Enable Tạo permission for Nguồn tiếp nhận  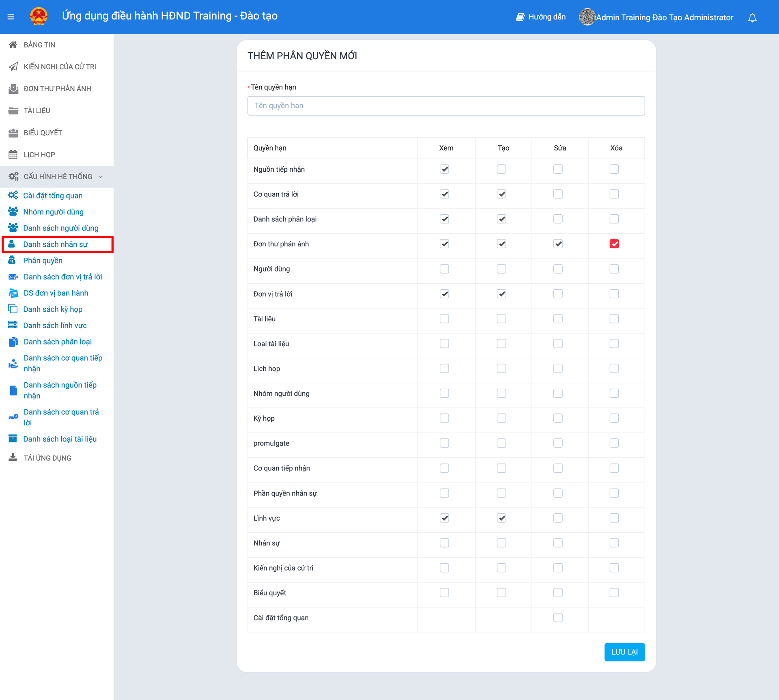click(501, 169)
